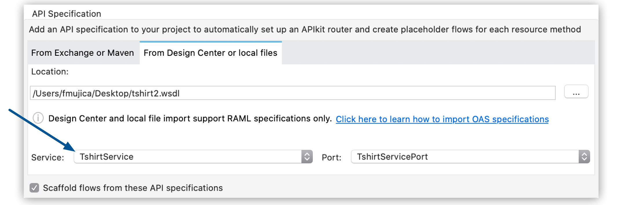Click the info icon beside RAML notice
Viewport: 644px width, 205px height.
pyautogui.click(x=38, y=118)
